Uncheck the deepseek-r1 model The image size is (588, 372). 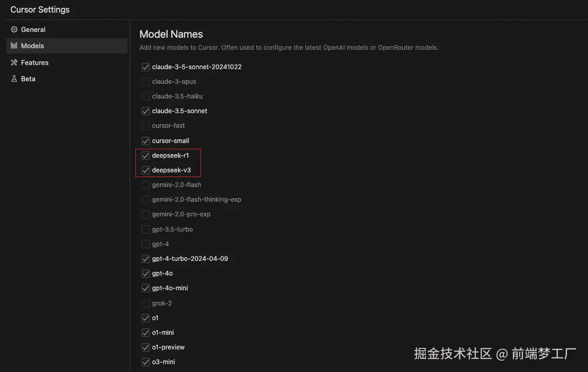145,156
